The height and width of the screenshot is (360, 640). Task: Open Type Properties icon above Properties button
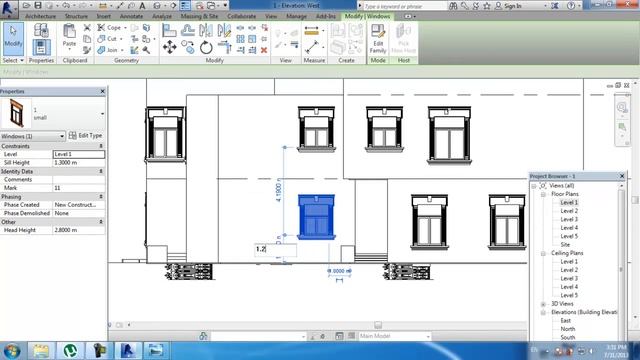click(41, 30)
